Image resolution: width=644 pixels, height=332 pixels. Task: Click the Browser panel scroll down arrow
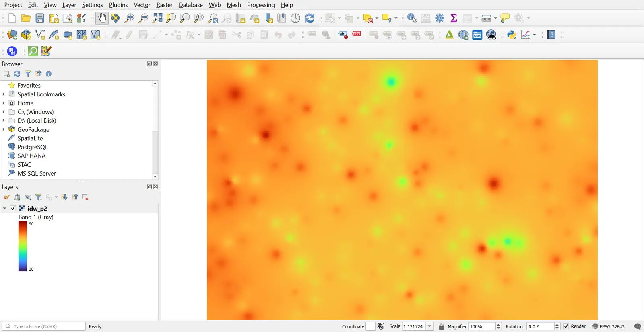point(155,176)
